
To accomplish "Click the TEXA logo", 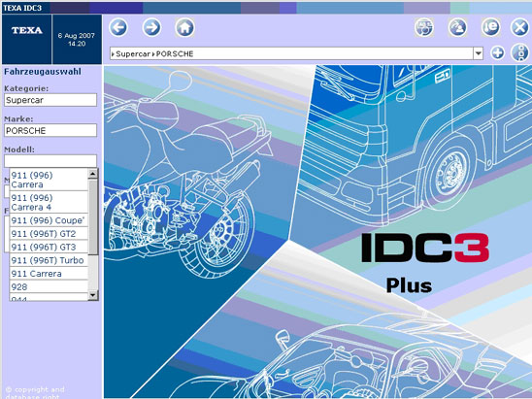I will click(27, 30).
